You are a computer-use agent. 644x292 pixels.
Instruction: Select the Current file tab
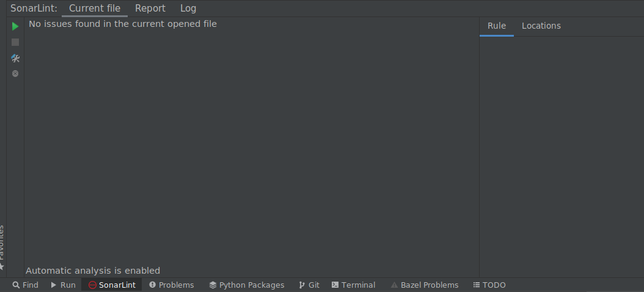coord(95,8)
